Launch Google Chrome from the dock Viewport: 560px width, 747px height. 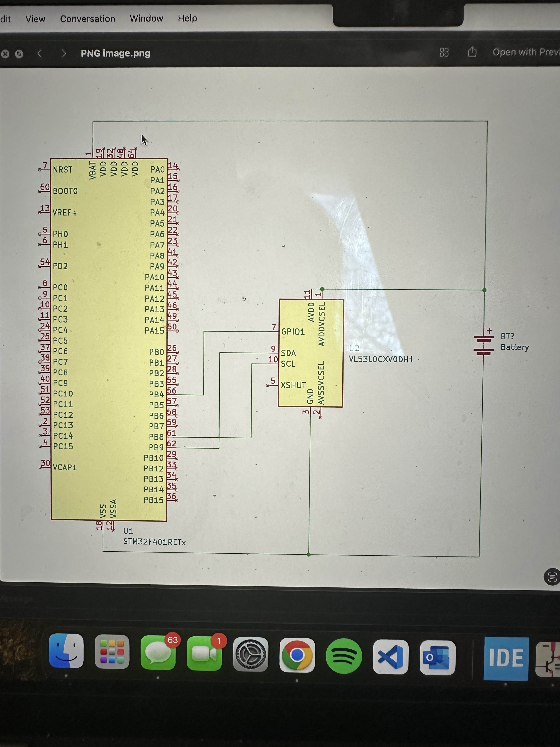click(297, 655)
